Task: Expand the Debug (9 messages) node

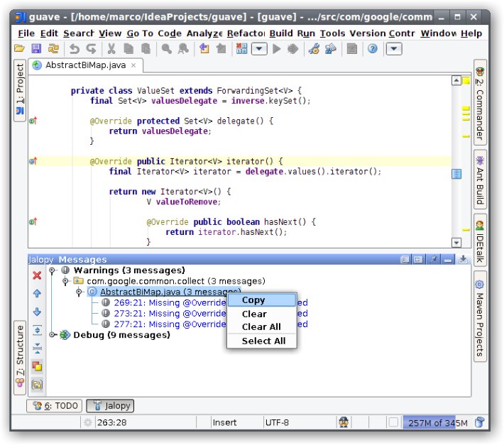Action: 52,335
